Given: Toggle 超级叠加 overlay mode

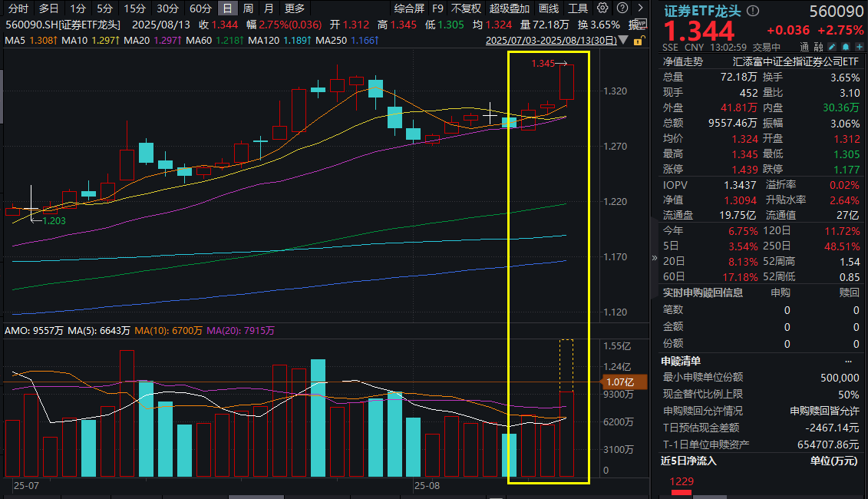Looking at the screenshot, I should click(511, 8).
